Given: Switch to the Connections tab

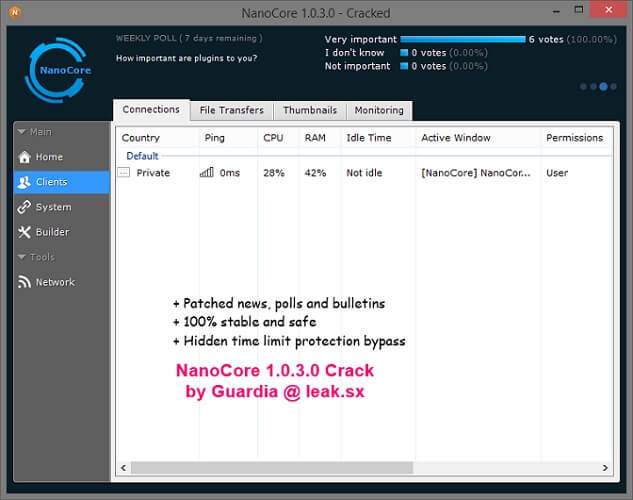Looking at the screenshot, I should pos(151,110).
